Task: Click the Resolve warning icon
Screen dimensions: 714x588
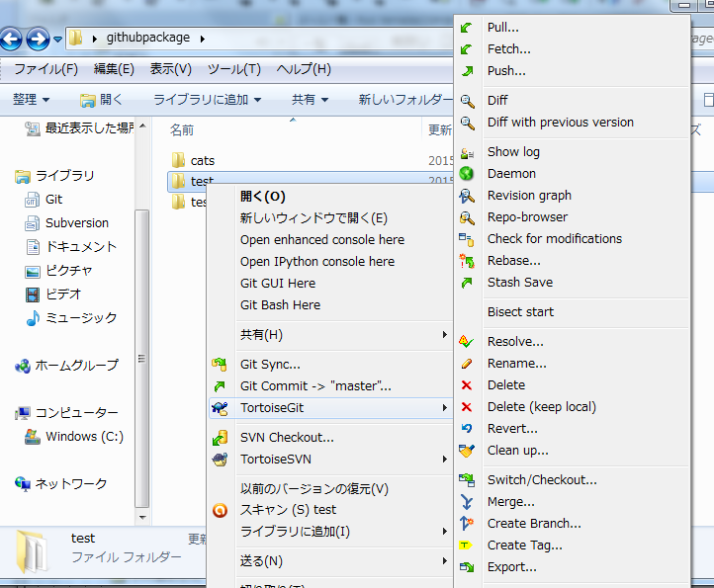Action: [x=467, y=342]
